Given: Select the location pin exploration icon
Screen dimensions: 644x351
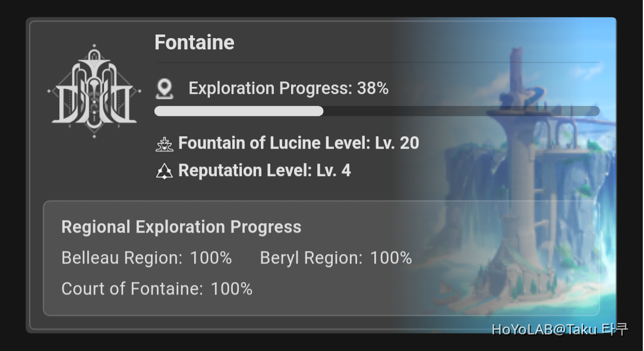Looking at the screenshot, I should (165, 87).
